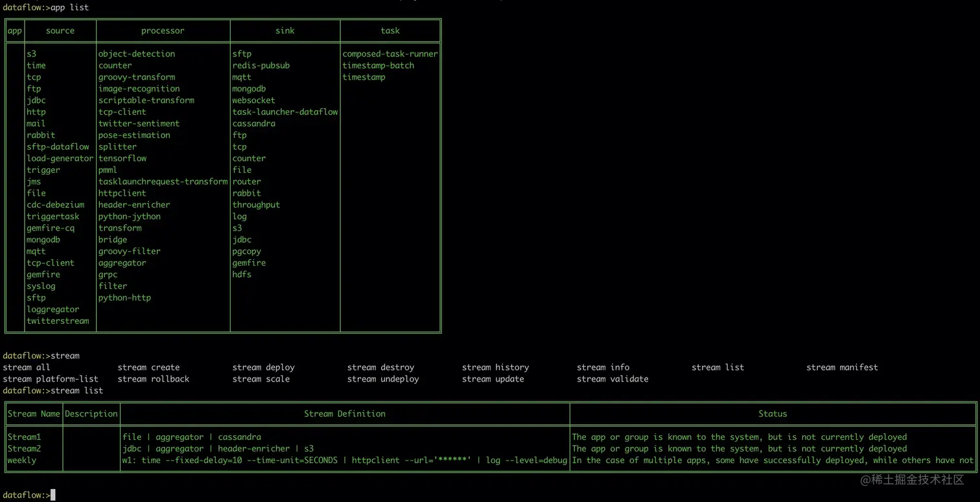The height and width of the screenshot is (502, 980).
Task: Click the 'Stream Name' column header
Action: click(x=34, y=413)
